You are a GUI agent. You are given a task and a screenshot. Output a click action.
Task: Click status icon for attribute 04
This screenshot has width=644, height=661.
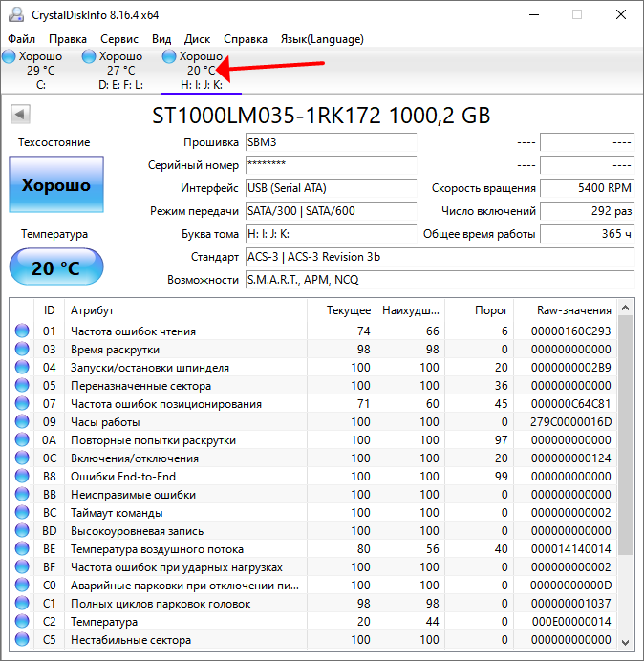(x=22, y=367)
